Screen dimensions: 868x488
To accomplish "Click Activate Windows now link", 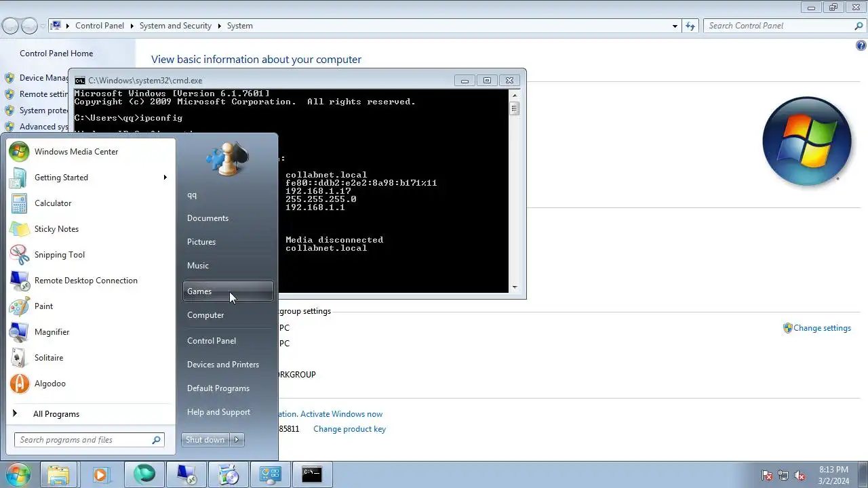I will [x=341, y=414].
